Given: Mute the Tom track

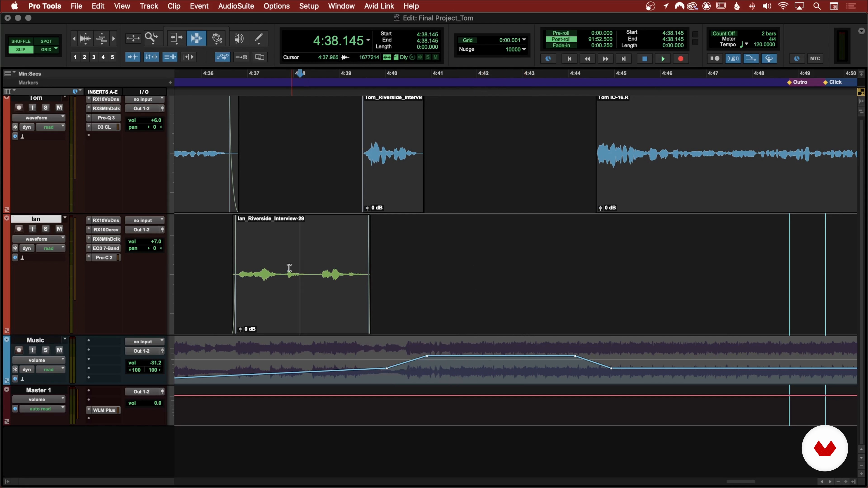Looking at the screenshot, I should 59,108.
